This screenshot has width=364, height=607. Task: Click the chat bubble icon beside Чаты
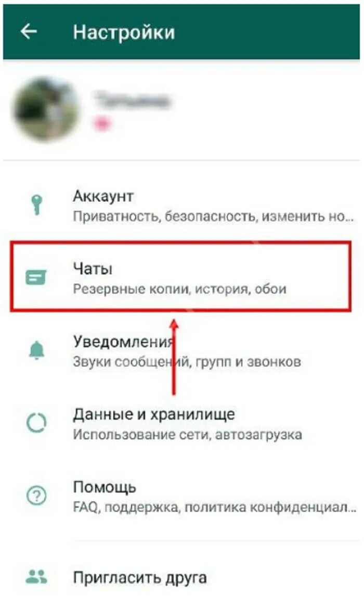[36, 277]
